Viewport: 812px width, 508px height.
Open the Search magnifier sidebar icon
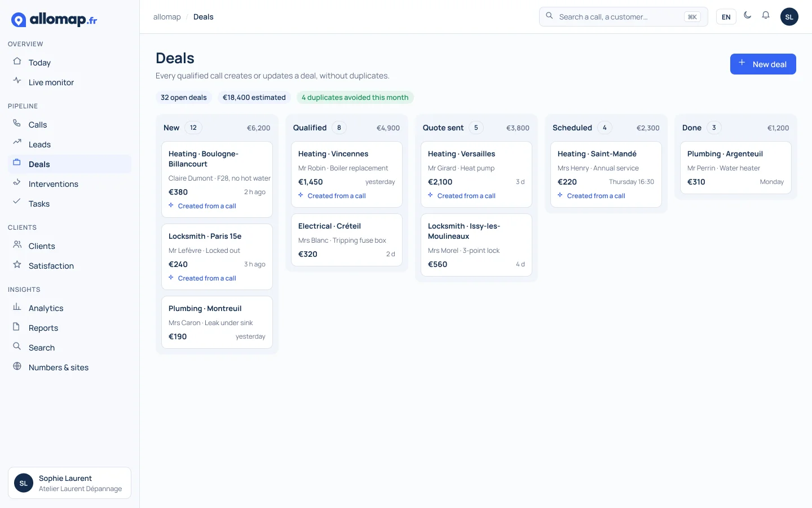pyautogui.click(x=17, y=347)
